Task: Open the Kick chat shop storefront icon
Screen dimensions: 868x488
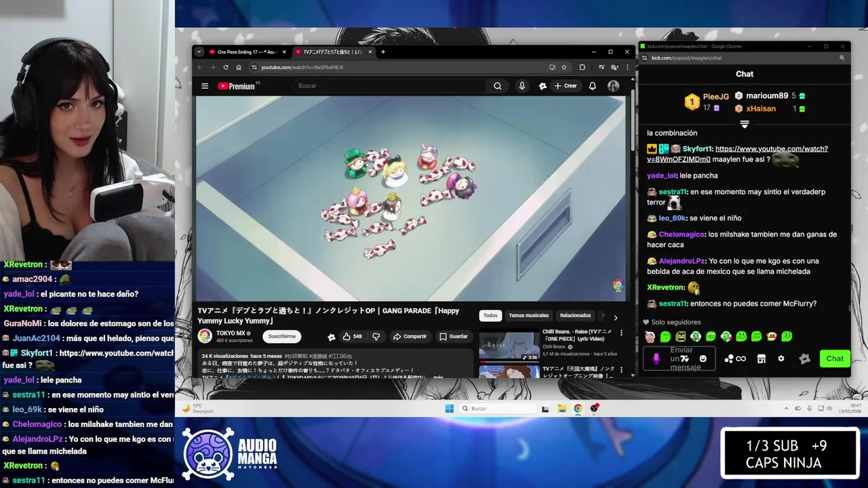Action: point(762,359)
